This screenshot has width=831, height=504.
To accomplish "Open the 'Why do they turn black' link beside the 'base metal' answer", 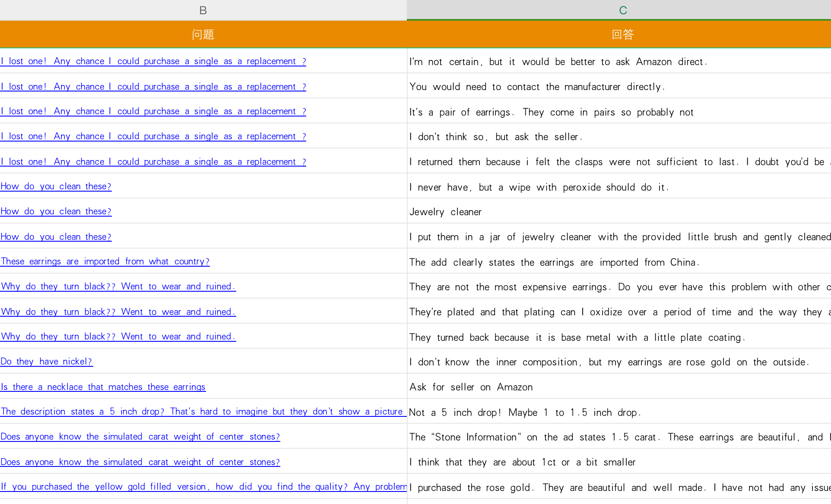I will 118,337.
